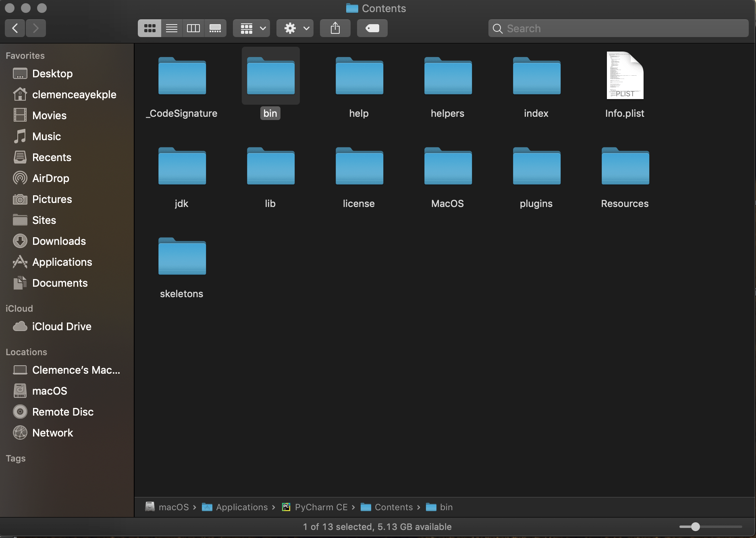The height and width of the screenshot is (538, 756).
Task: Select Downloads in the sidebar
Action: 59,241
